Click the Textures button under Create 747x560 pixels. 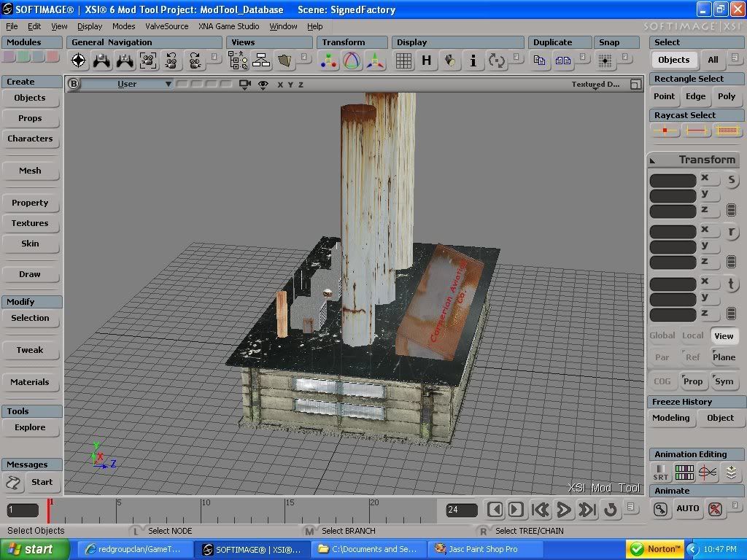coord(30,223)
